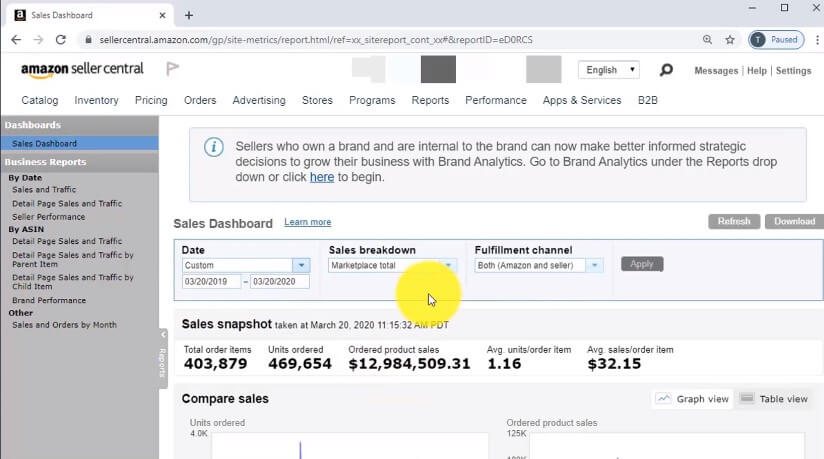The height and width of the screenshot is (459, 824).
Task: Bookmark this page with the star icon
Action: [730, 39]
